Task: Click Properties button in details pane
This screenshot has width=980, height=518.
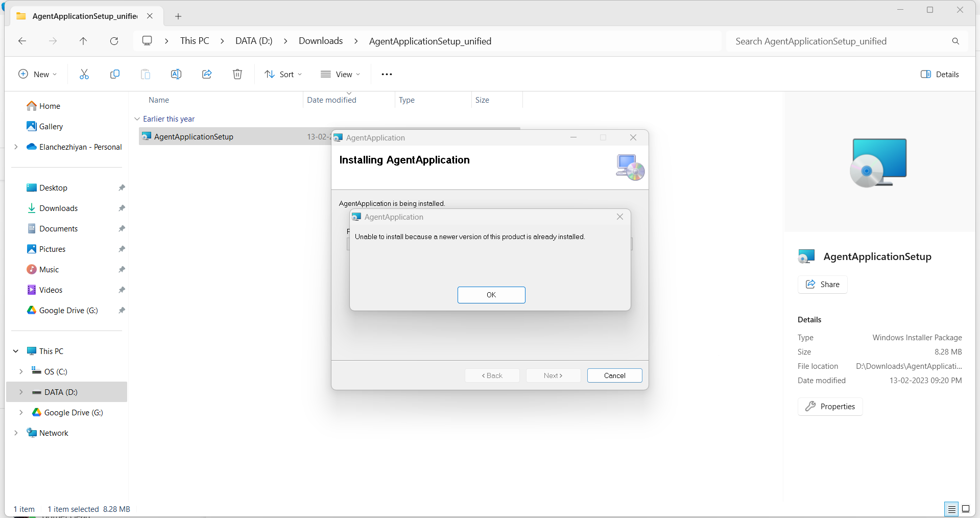Action: 830,407
